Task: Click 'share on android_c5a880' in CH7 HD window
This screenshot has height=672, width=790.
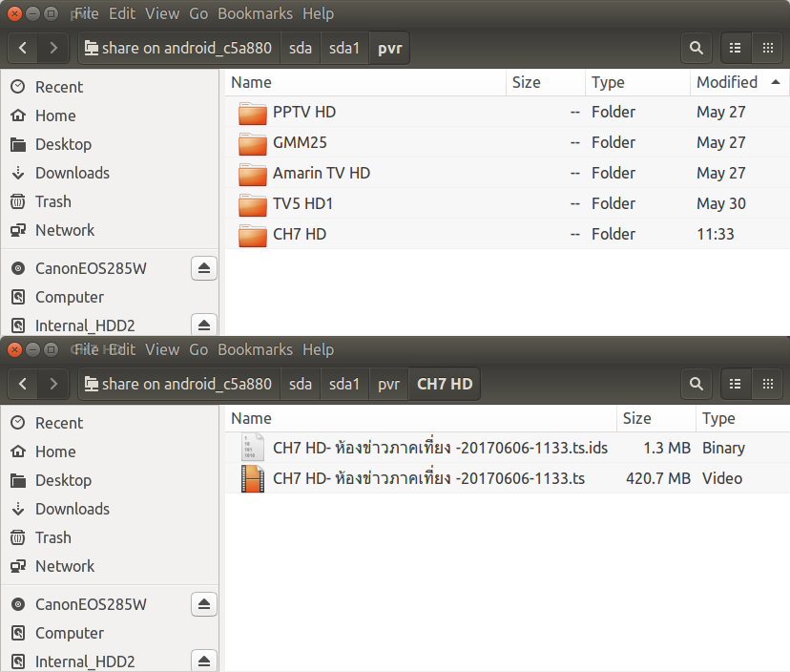Action: [178, 384]
